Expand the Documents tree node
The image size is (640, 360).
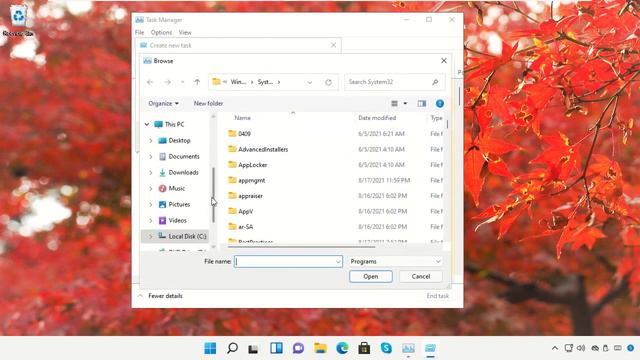151,156
